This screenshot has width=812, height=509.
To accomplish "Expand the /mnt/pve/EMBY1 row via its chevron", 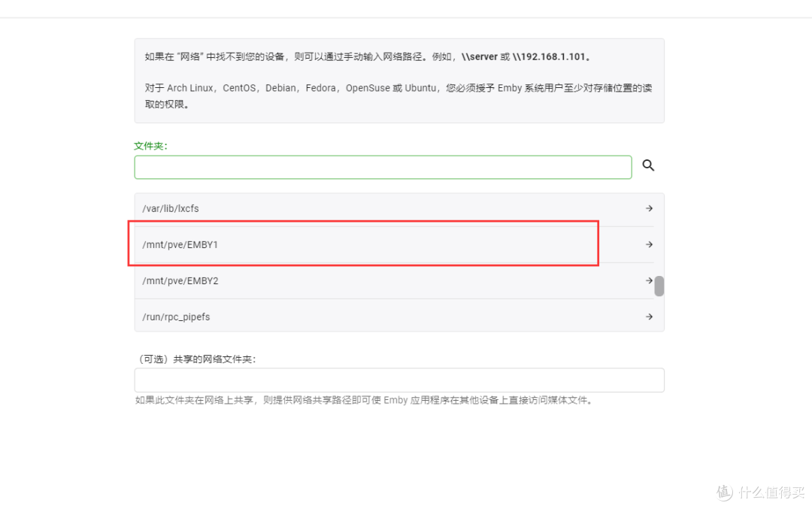I will point(647,244).
